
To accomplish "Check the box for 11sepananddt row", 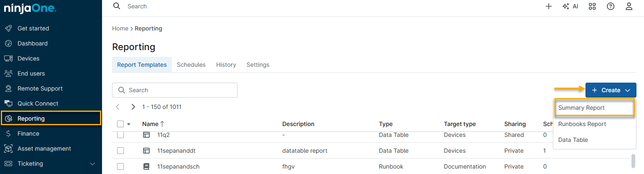I will [x=120, y=151].
